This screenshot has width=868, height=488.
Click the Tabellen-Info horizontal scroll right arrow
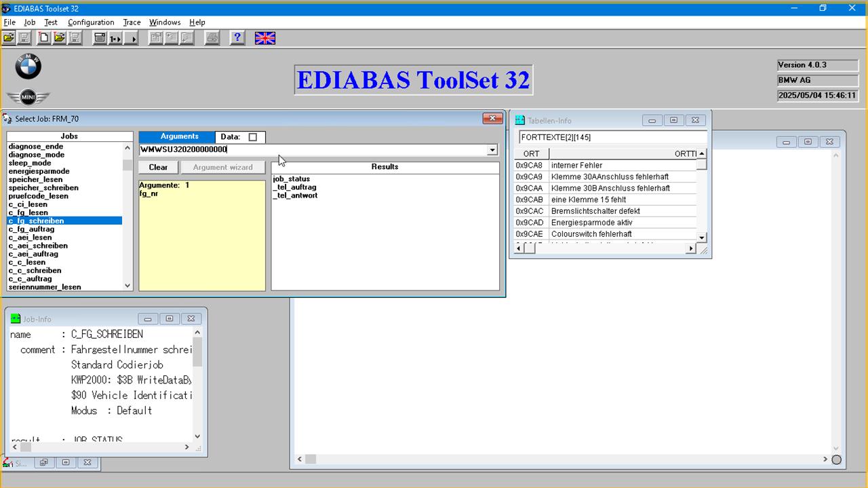[x=691, y=248]
